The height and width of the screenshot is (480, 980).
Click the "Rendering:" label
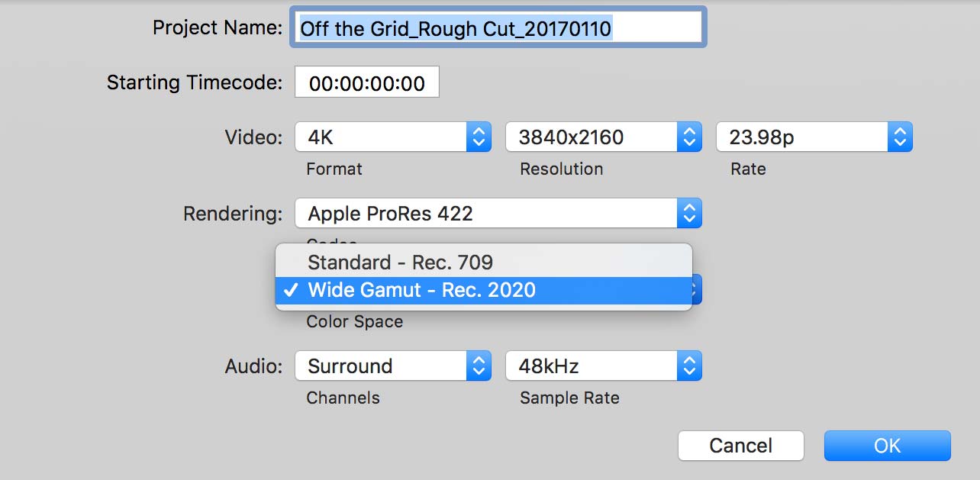tap(233, 214)
